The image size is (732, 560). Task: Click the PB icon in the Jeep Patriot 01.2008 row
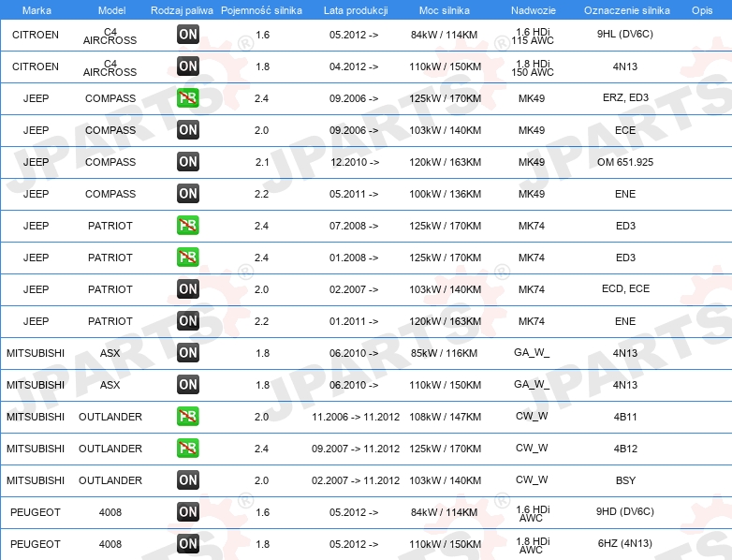[188, 257]
